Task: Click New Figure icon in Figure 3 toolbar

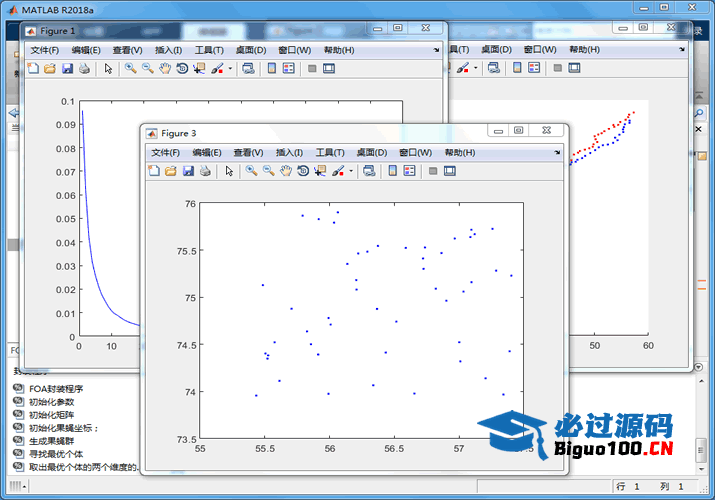Action: point(154,171)
